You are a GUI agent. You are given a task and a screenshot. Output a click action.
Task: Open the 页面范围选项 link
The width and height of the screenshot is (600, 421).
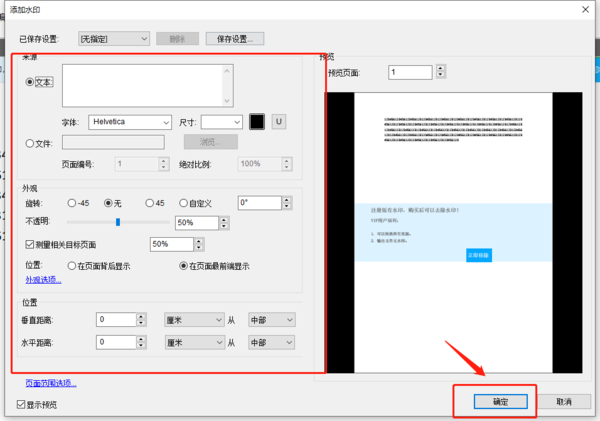point(51,383)
